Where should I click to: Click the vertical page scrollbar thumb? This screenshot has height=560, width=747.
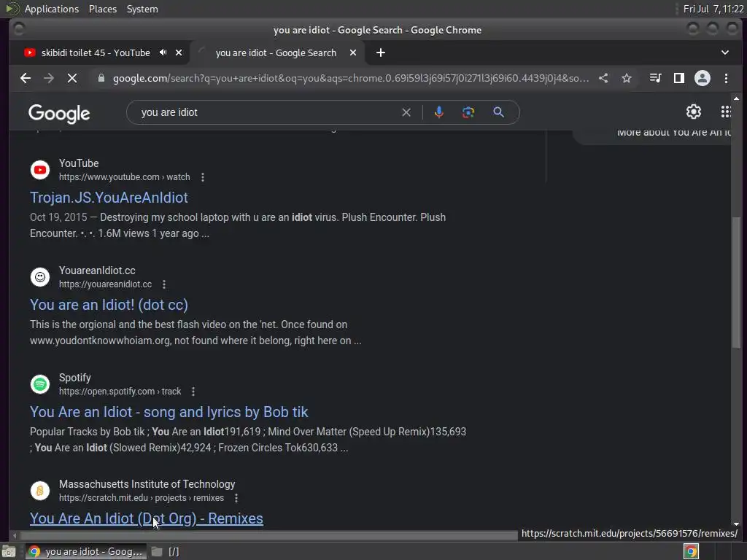point(736,282)
